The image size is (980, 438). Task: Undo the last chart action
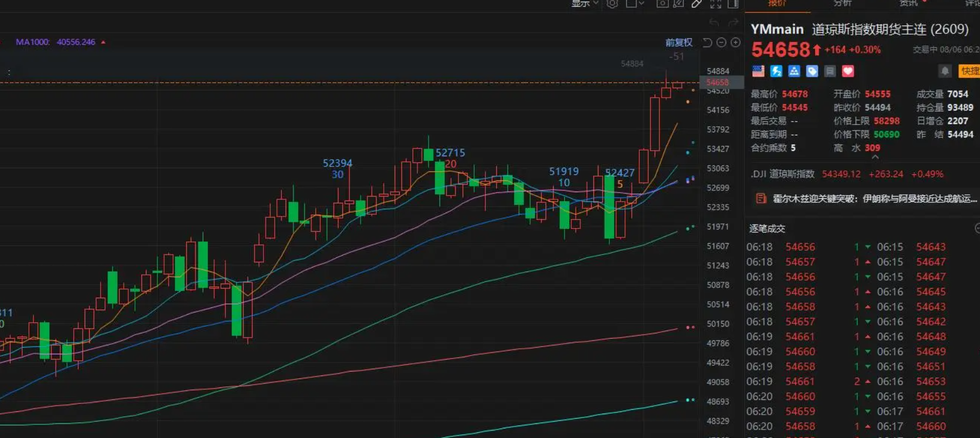click(x=714, y=23)
